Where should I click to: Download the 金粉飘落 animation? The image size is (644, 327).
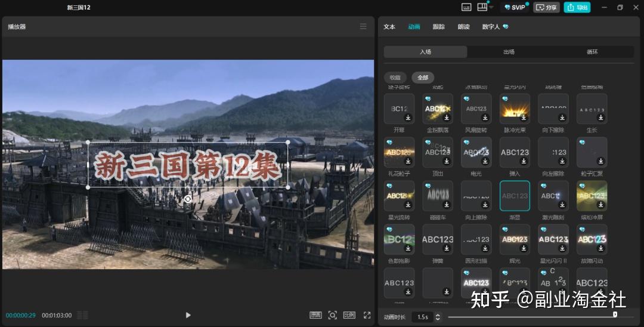point(447,118)
